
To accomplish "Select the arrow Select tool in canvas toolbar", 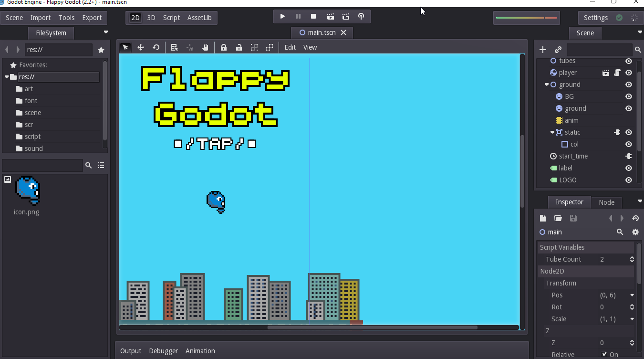I will click(125, 47).
